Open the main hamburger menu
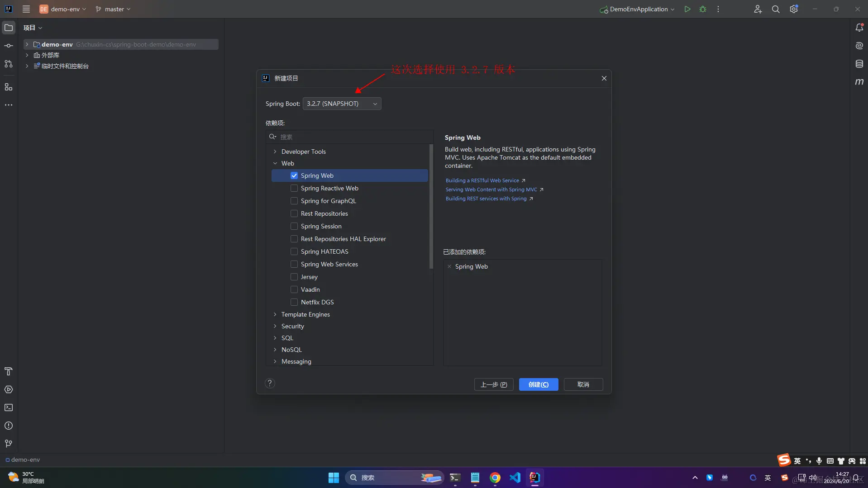 click(x=26, y=9)
